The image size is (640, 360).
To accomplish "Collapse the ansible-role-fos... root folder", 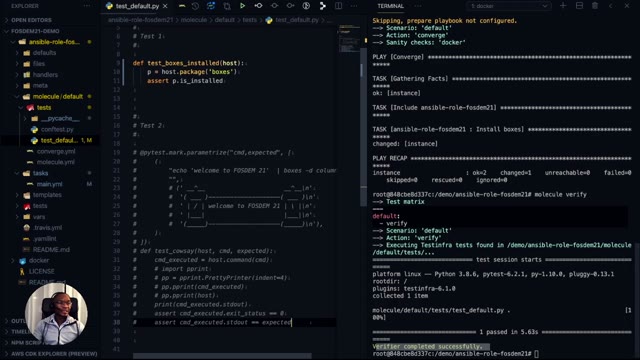I will (x=53, y=42).
